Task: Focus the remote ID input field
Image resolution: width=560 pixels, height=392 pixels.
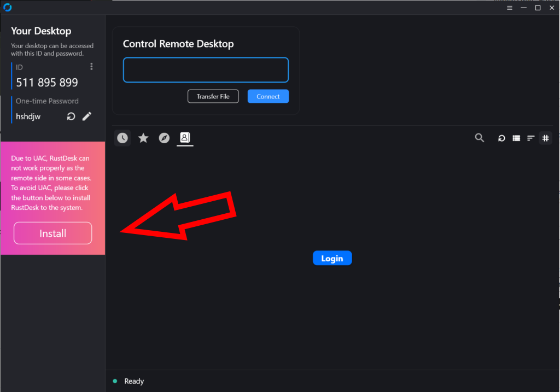Action: click(x=206, y=70)
